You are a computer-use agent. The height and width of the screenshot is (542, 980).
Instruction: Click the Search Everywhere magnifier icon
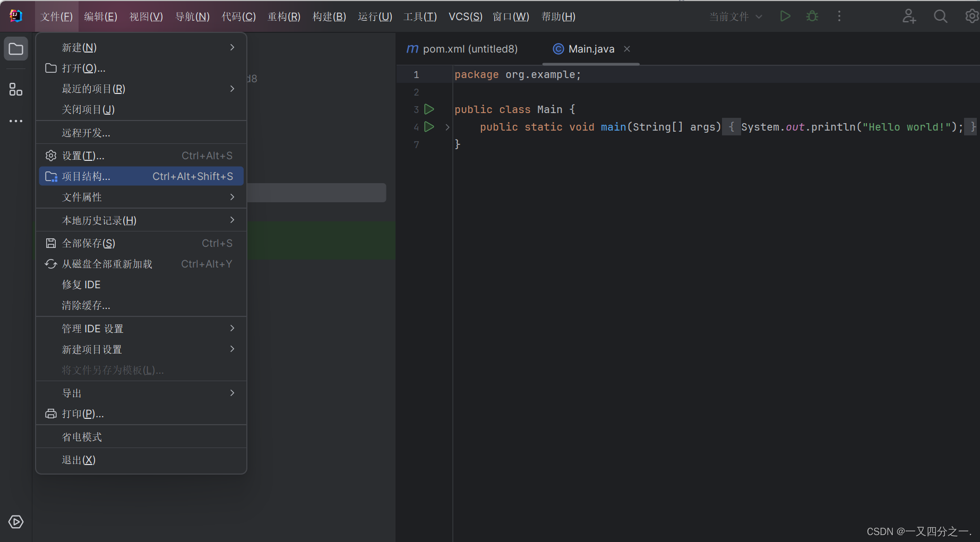(x=940, y=16)
